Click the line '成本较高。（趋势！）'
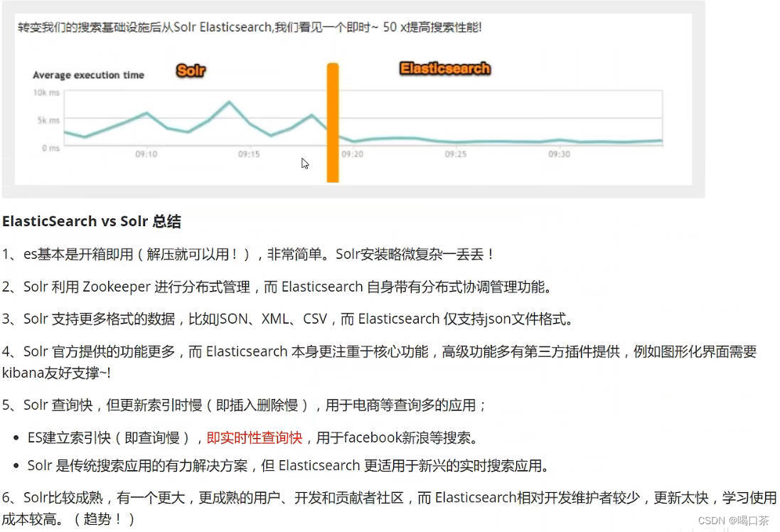The width and height of the screenshot is (780, 532). (x=68, y=519)
